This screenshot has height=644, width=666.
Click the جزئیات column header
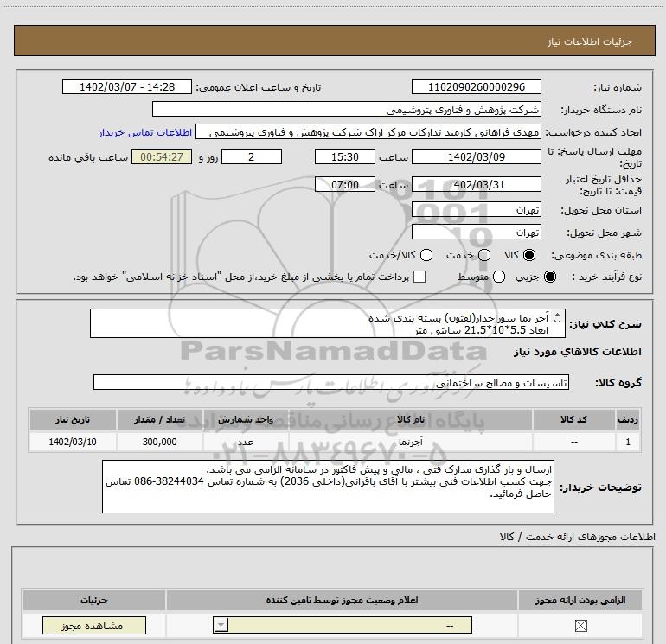94,600
